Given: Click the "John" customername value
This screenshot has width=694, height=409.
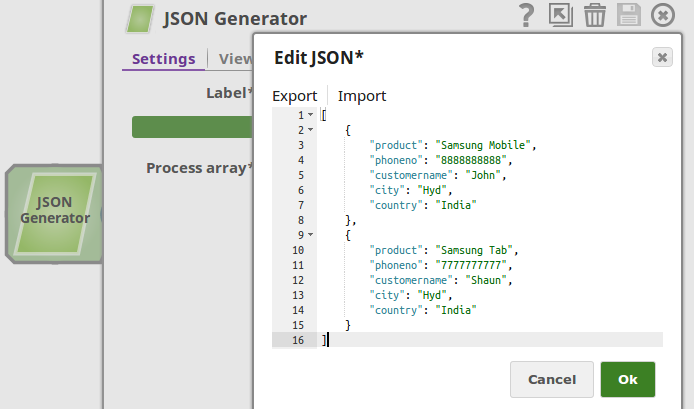Looking at the screenshot, I should [x=483, y=175].
